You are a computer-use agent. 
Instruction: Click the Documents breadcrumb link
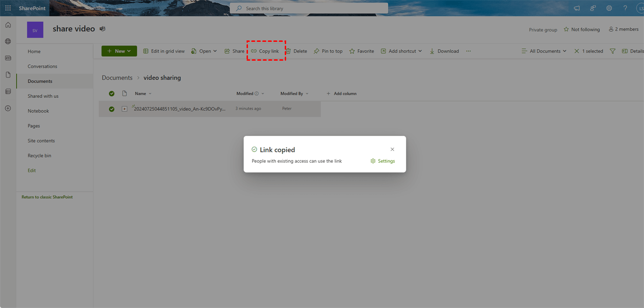[x=117, y=78]
